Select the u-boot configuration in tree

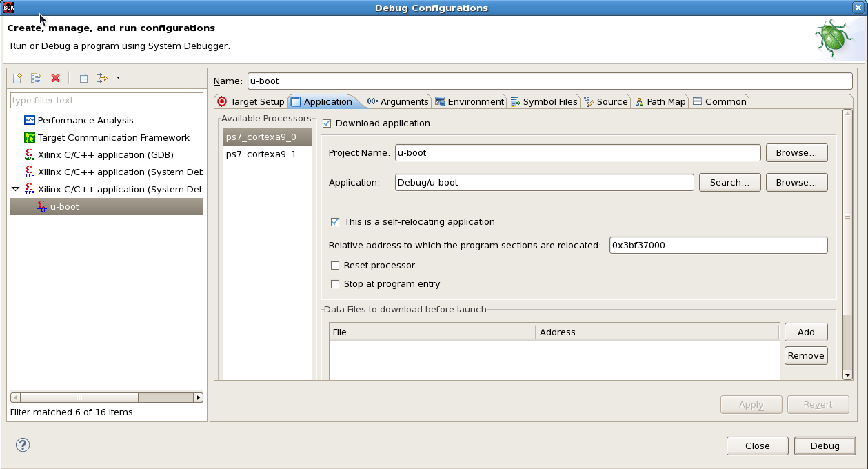[107, 206]
